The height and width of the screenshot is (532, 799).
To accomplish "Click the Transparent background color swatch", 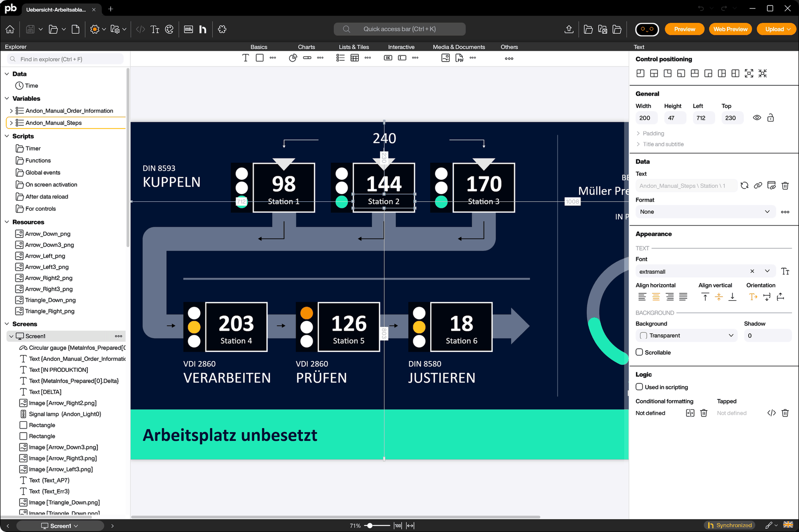I will 643,336.
